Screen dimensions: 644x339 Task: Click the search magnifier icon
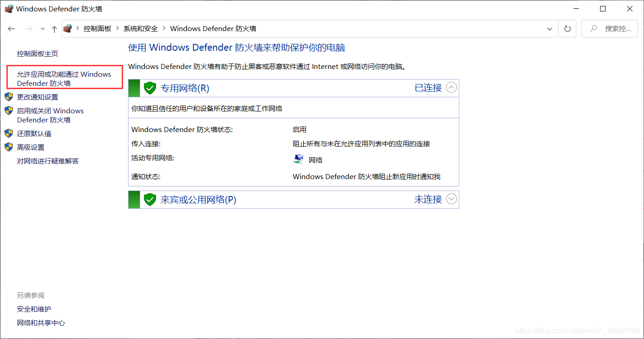pyautogui.click(x=593, y=28)
